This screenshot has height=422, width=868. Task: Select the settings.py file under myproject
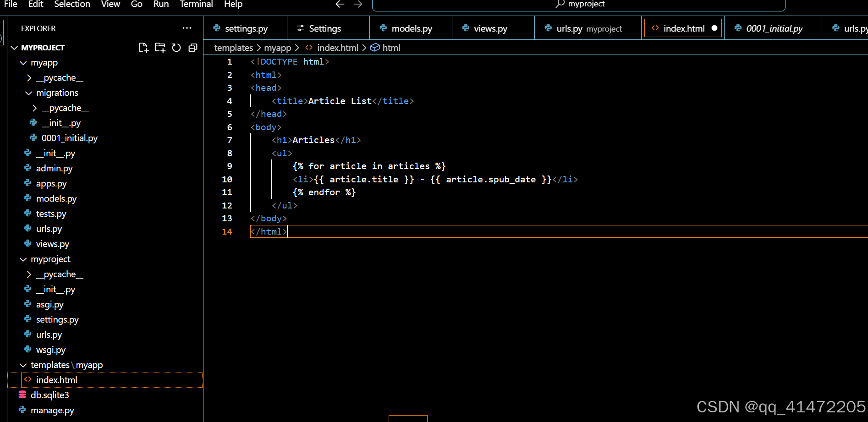[x=57, y=319]
